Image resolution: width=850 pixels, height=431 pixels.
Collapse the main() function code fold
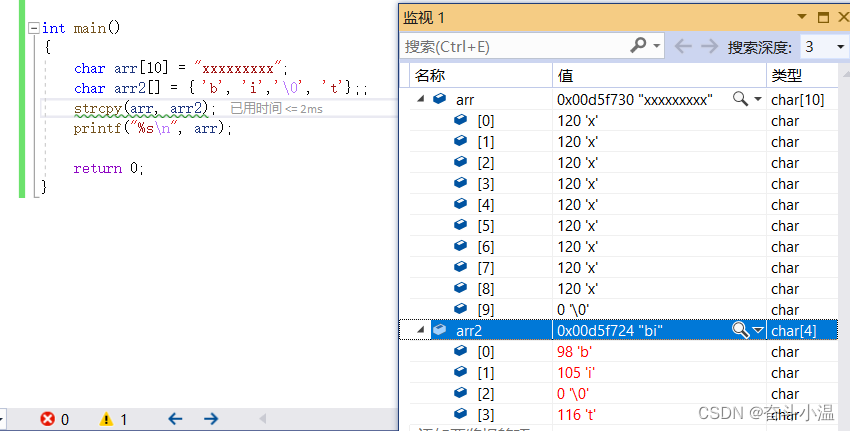[34, 28]
